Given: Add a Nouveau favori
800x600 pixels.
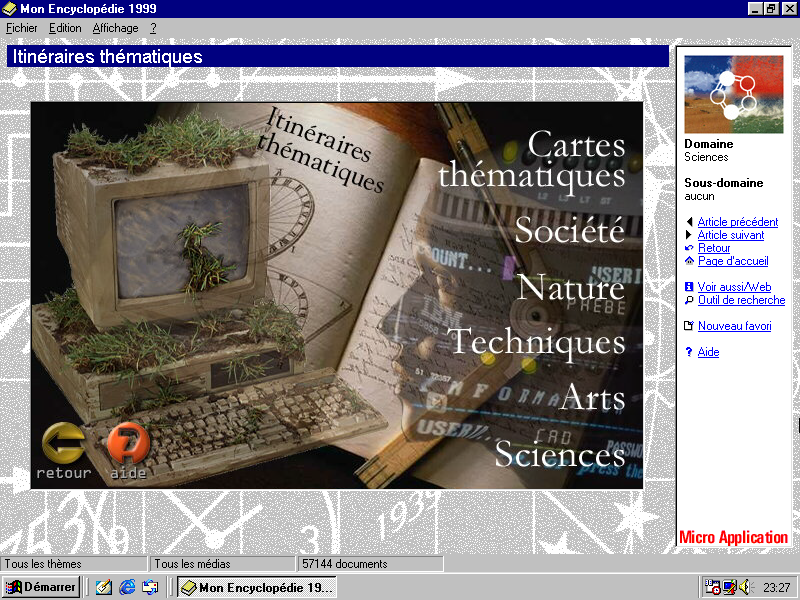Looking at the screenshot, I should [x=734, y=326].
